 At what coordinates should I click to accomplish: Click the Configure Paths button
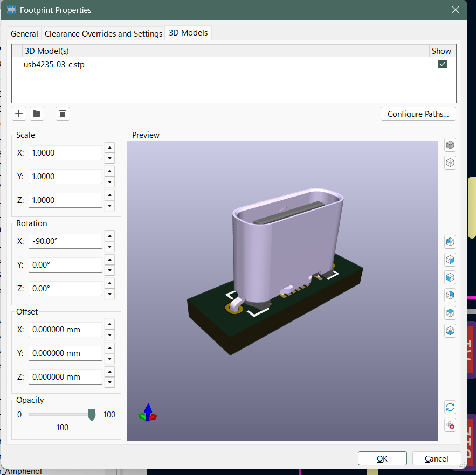coord(418,114)
